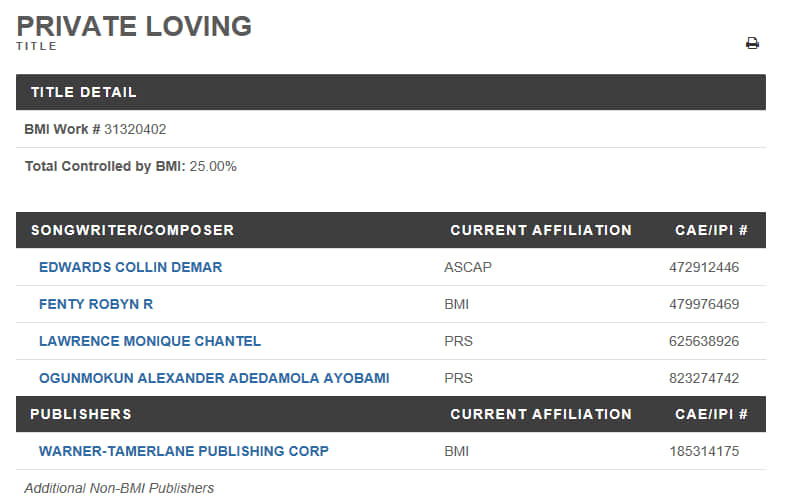Screen dimensions: 787x504
Task: Open Ogunmokun Alexander Adedamola Ayobami link
Action: (214, 378)
